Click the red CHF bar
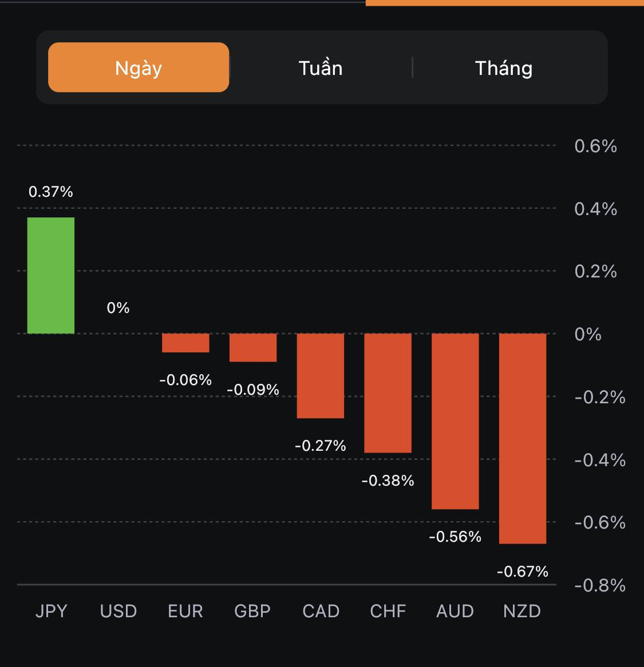This screenshot has height=667, width=644. point(388,392)
